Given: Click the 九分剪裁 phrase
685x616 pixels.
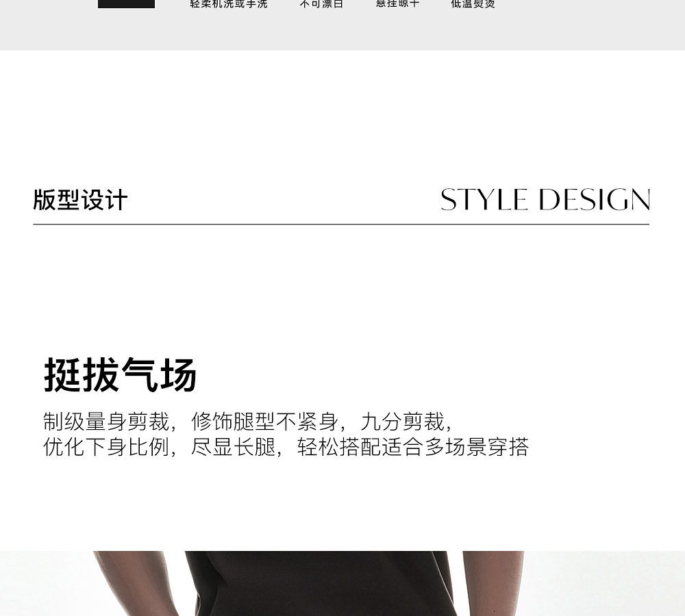Looking at the screenshot, I should 402,422.
